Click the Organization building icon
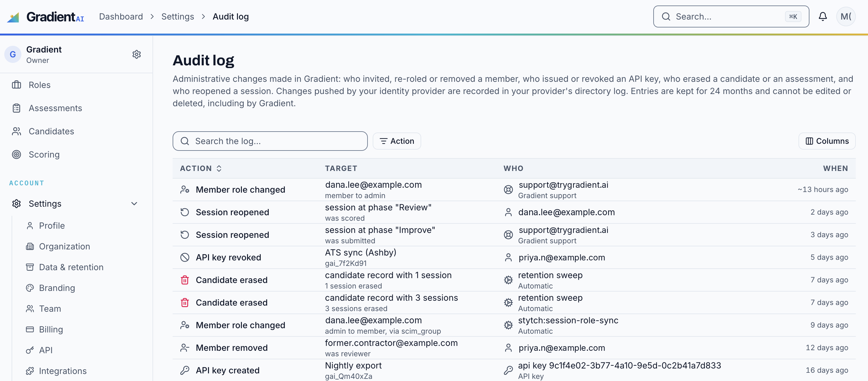The width and height of the screenshot is (868, 381). click(30, 246)
